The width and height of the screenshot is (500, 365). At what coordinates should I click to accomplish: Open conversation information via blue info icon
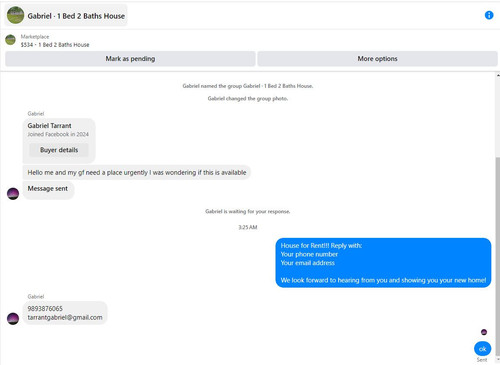pos(489,15)
